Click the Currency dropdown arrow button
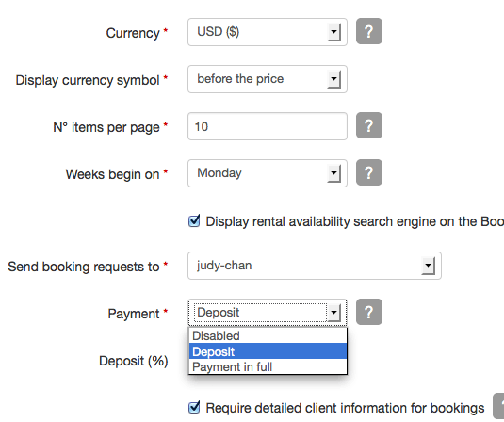Viewport: 504px width, 422px height. (x=334, y=32)
